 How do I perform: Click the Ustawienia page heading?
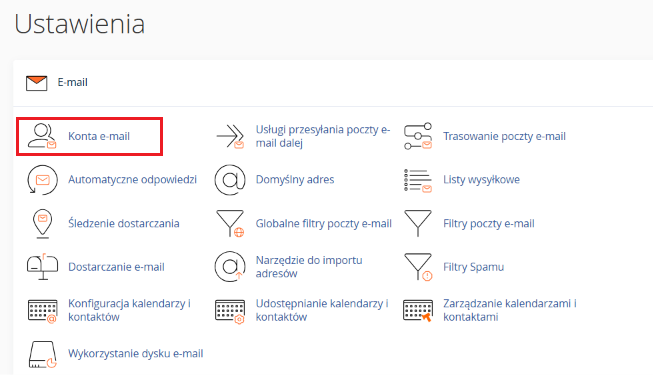(x=80, y=24)
